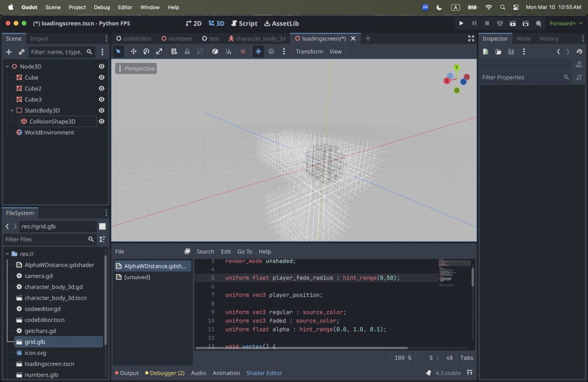Click the snap magnet icon in the toolbar
Screen dimensions: 588x382
click(228, 51)
